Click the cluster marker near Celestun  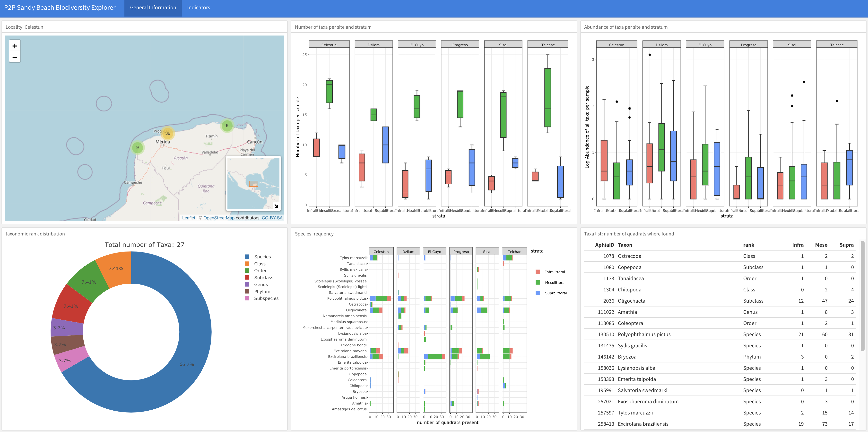[137, 147]
